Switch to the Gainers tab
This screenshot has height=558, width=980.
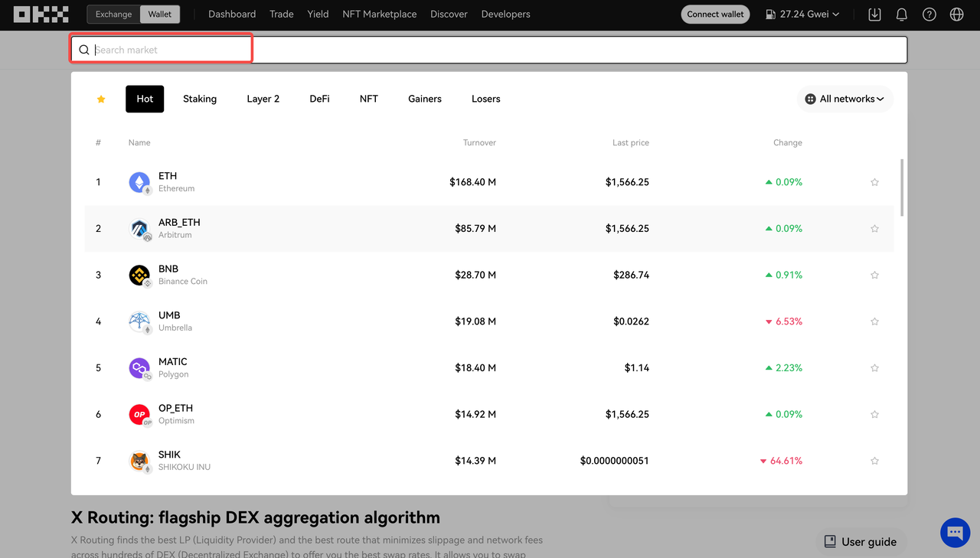point(425,99)
